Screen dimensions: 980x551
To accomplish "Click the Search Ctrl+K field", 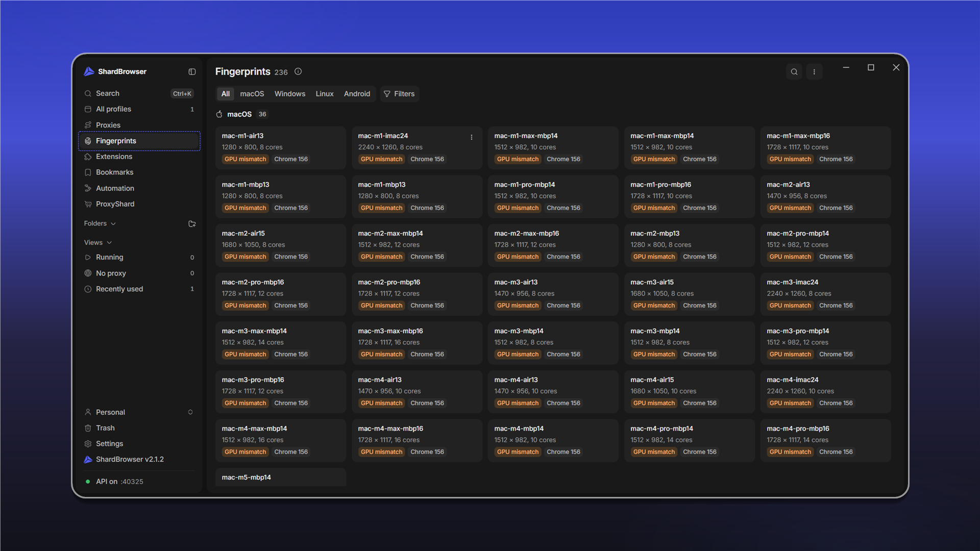I will (x=139, y=93).
